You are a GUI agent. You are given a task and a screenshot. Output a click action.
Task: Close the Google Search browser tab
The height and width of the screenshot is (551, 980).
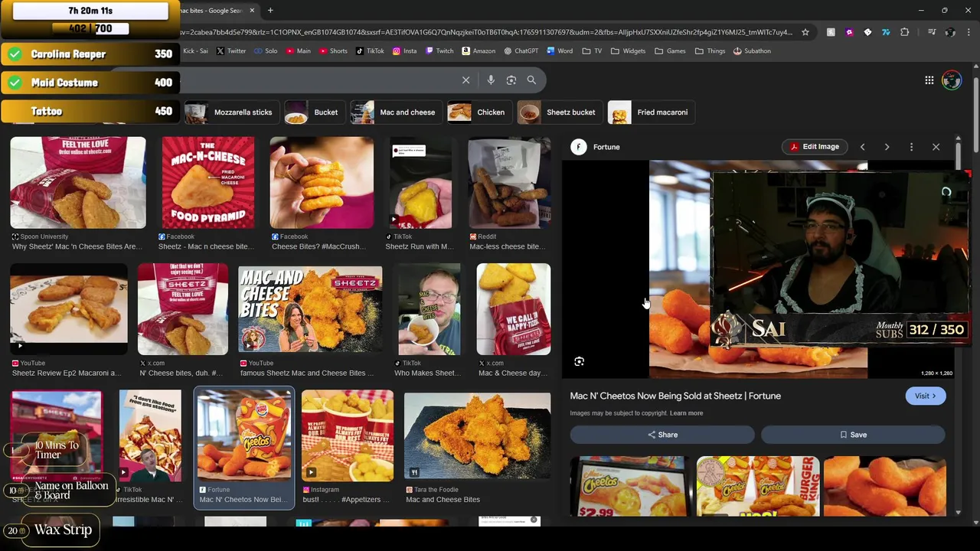[x=252, y=11]
